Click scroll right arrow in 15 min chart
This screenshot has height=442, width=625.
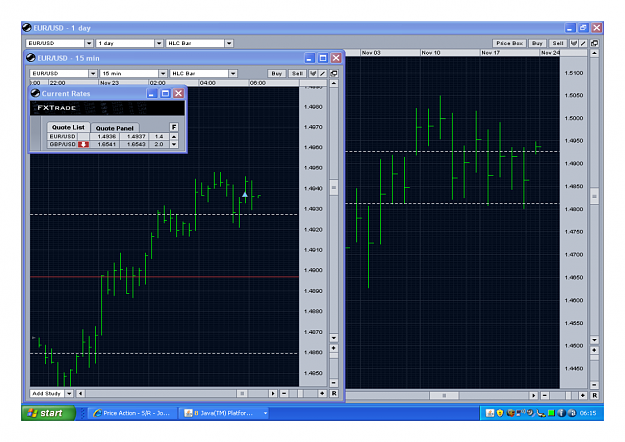point(273,393)
